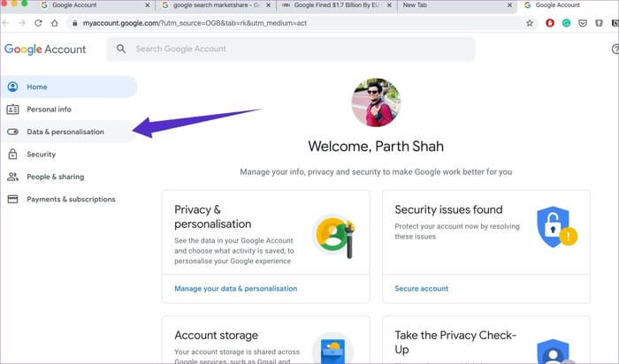Screen dimensions: 619x364
Task: Click the Welcome, Parth Shah heading
Action: [376, 147]
